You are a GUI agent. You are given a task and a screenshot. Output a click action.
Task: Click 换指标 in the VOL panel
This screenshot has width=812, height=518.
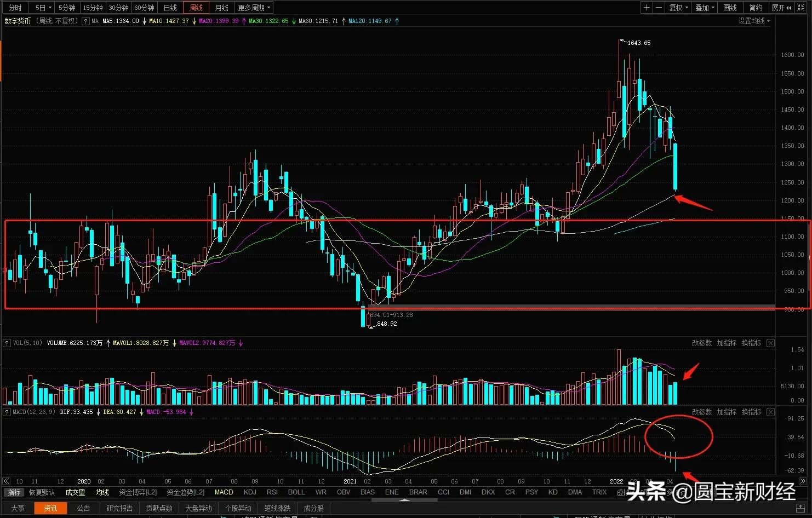pyautogui.click(x=751, y=343)
